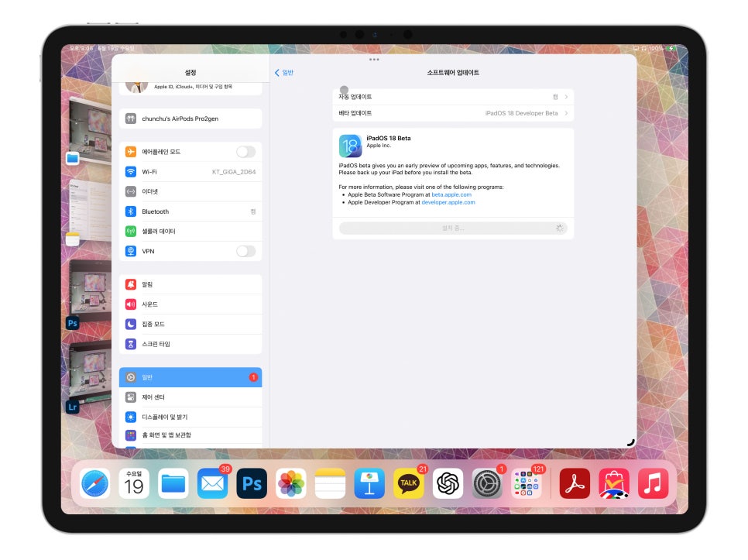
Task: Open the 셀룰러 데이터 settings
Action: (x=190, y=232)
